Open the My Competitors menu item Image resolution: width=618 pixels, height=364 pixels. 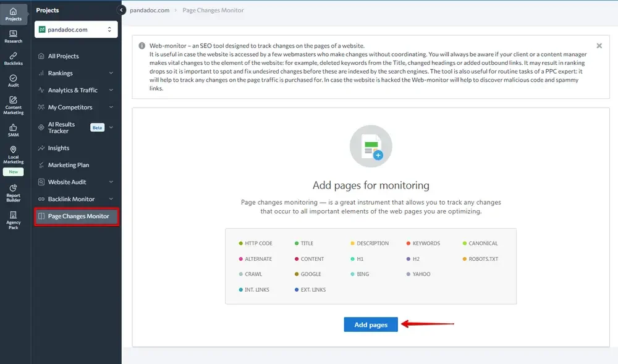tap(70, 107)
